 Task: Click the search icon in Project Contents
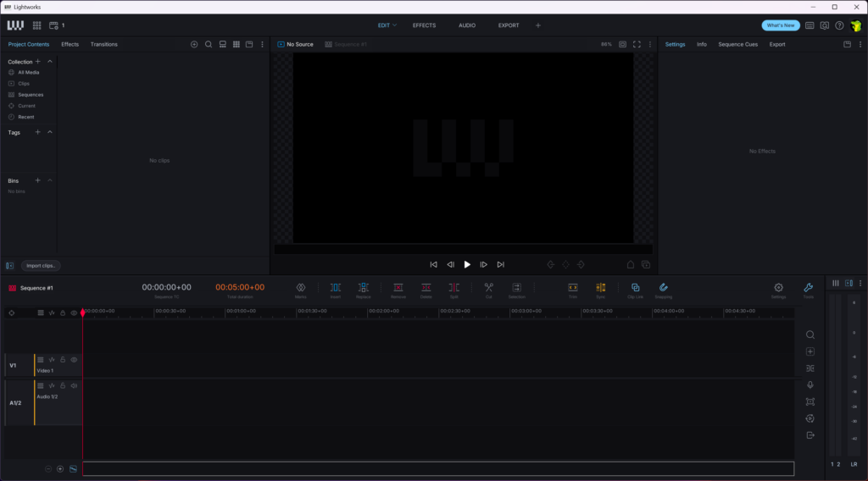(209, 44)
